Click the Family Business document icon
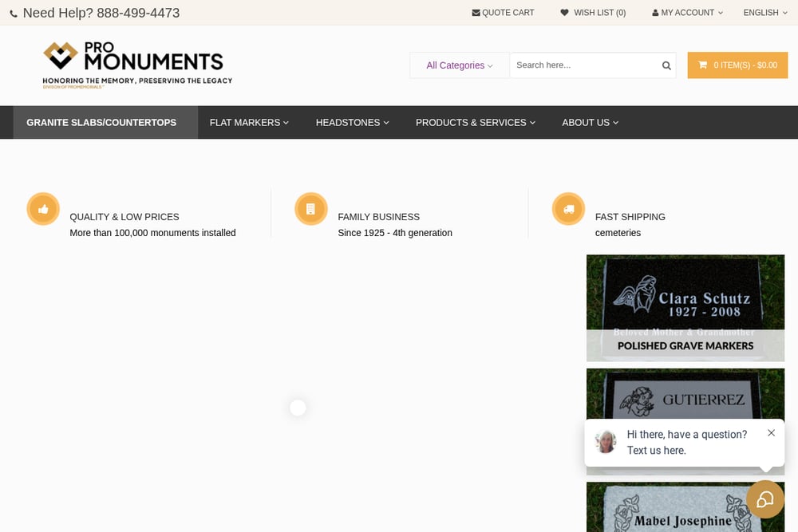798x532 pixels. [311, 208]
